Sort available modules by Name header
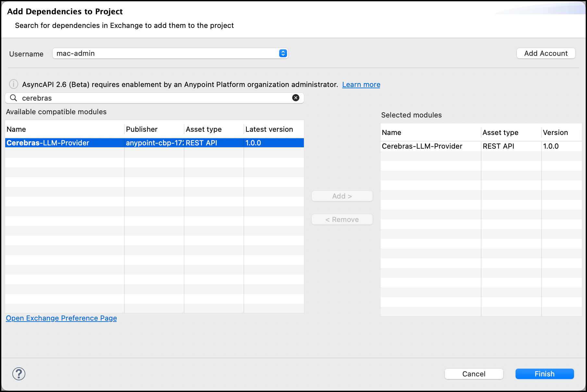 pyautogui.click(x=65, y=129)
